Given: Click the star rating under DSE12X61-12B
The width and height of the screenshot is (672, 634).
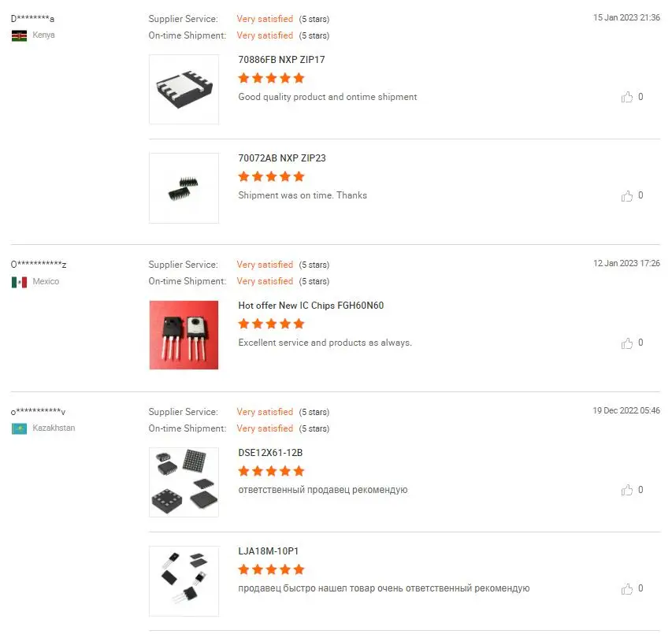Looking at the screenshot, I should pos(271,471).
